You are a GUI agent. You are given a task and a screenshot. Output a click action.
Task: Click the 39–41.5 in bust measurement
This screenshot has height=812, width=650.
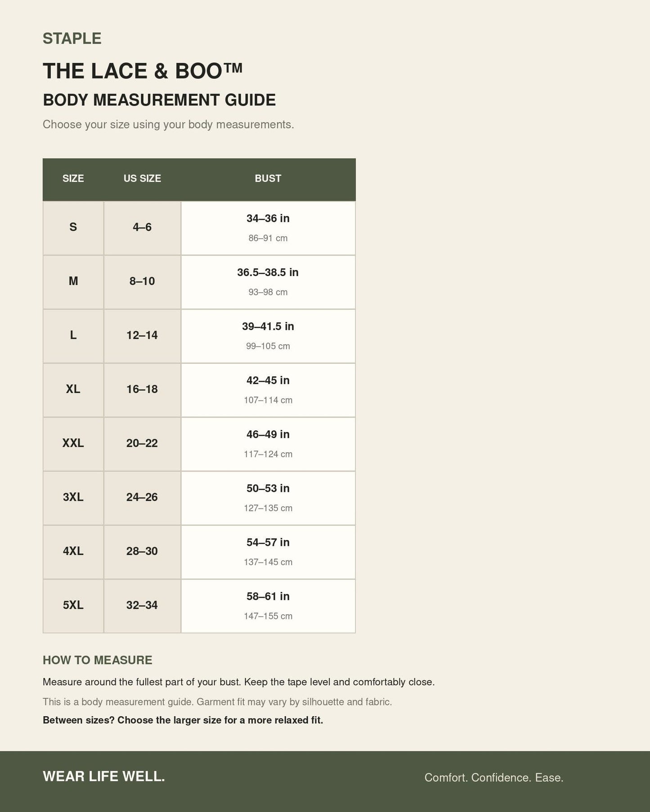(268, 326)
